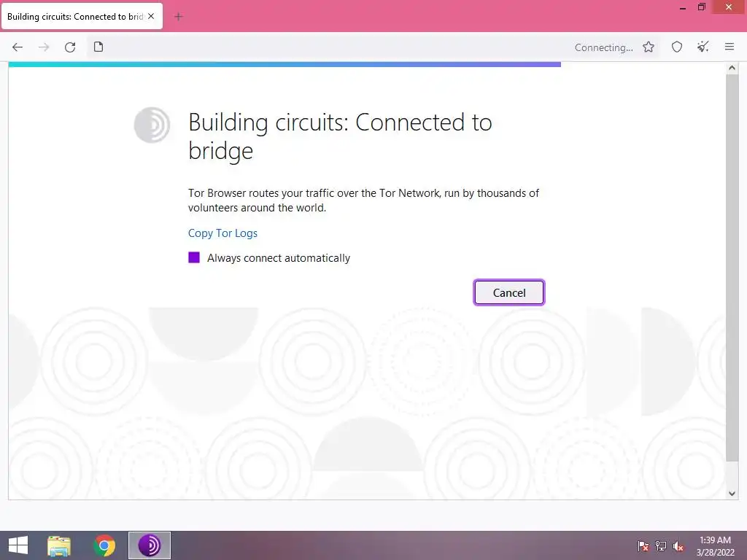Close the Building circuits tab
Screen dimensions: 747x560
151,16
